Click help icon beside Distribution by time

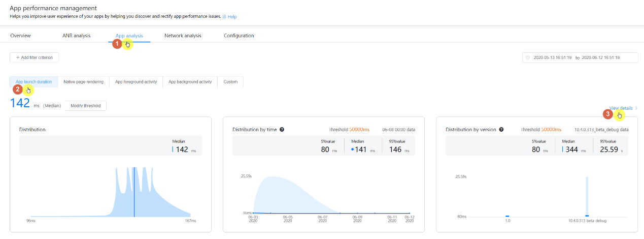click(x=282, y=129)
